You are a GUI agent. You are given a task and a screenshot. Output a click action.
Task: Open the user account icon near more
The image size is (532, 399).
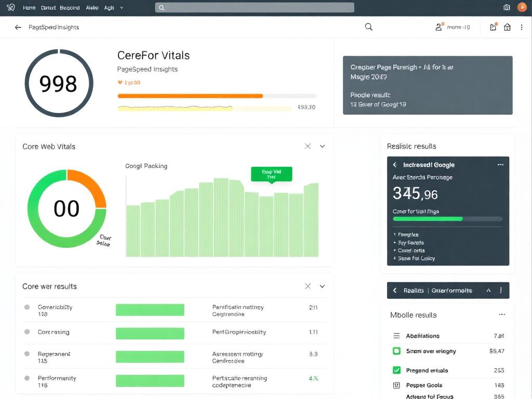click(x=440, y=26)
